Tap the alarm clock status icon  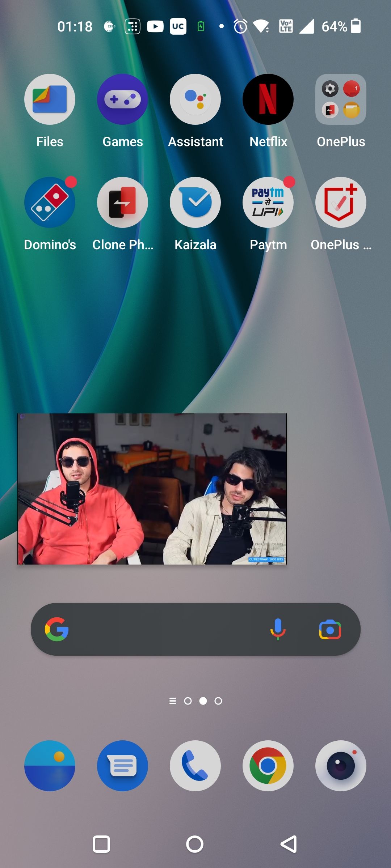[240, 26]
